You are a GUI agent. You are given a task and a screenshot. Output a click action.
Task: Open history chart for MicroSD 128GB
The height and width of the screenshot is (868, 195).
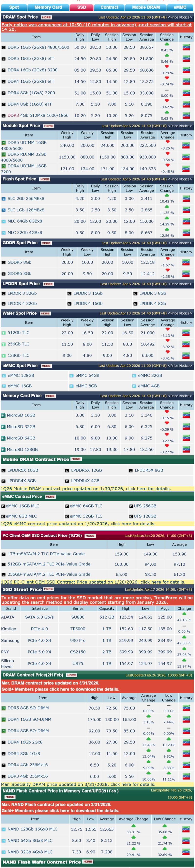185,449
